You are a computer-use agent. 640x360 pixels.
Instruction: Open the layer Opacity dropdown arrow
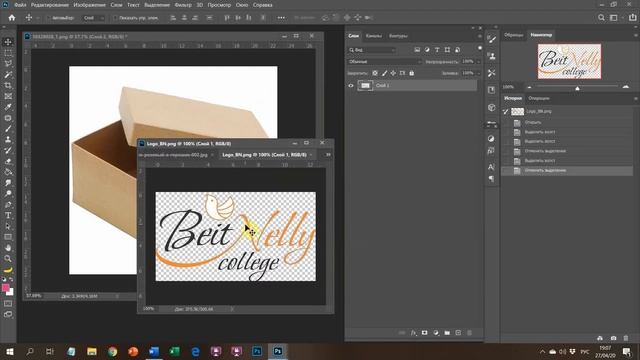click(478, 62)
